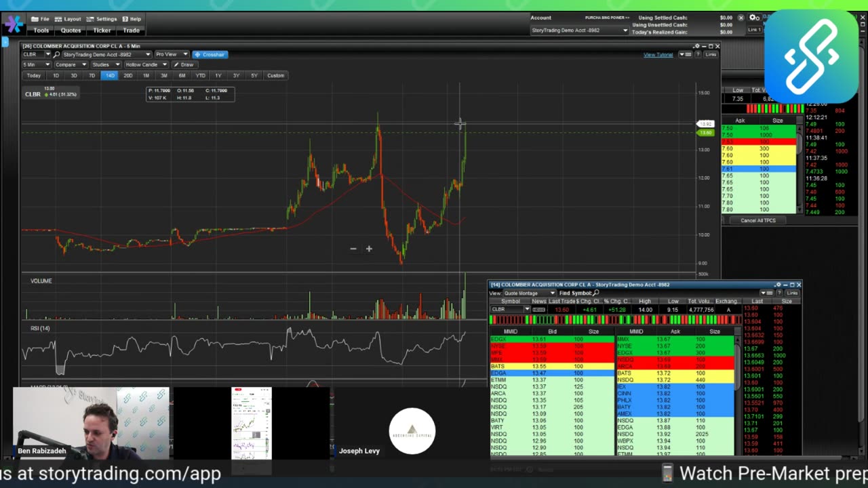
Task: Select the 20D time range
Action: coord(127,75)
